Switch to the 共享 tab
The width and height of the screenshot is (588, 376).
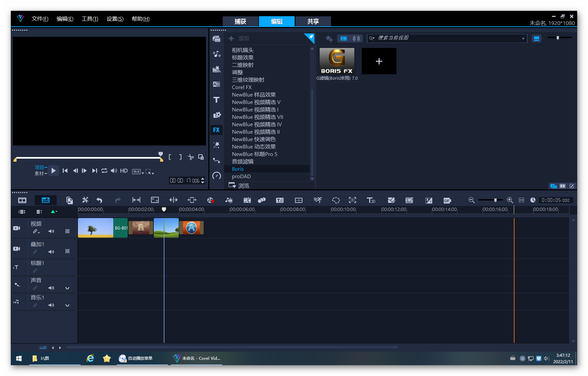tap(313, 21)
